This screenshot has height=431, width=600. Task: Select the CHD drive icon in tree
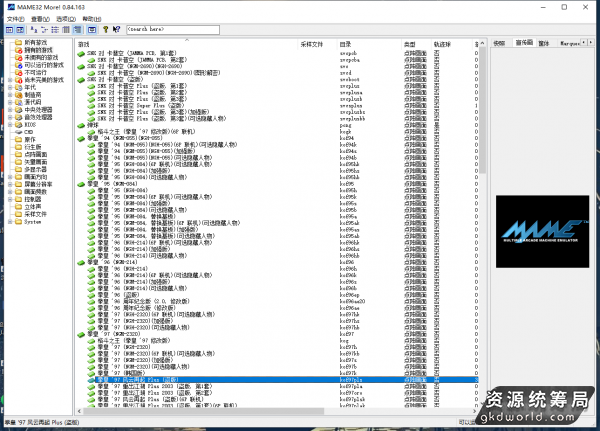(x=18, y=132)
